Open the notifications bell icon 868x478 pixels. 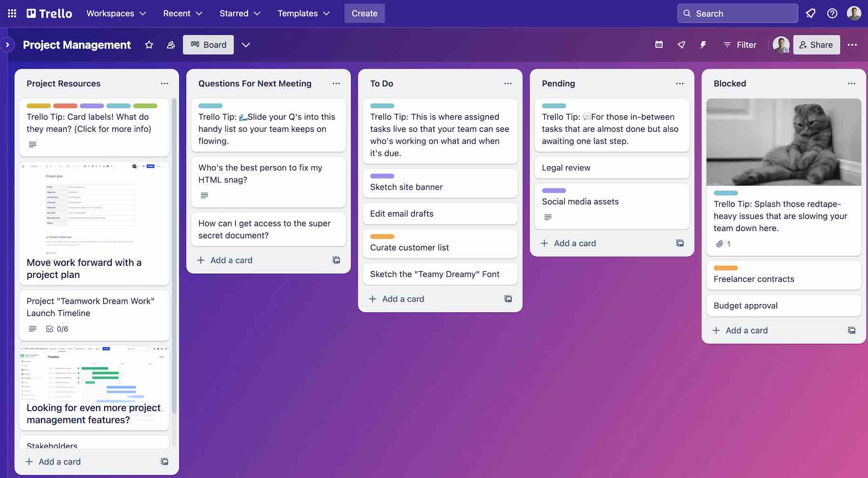pos(811,13)
